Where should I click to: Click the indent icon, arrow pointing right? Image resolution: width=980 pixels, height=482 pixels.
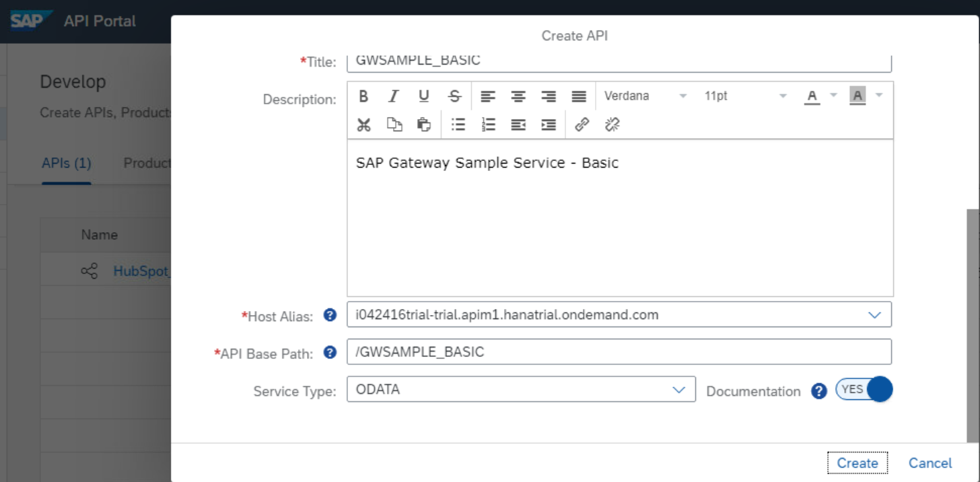(x=549, y=125)
